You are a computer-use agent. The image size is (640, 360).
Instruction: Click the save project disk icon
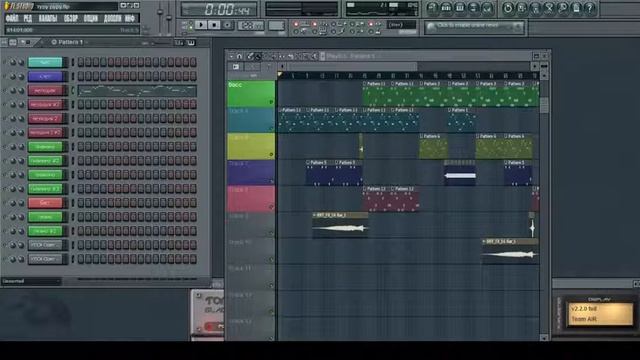coord(522,8)
